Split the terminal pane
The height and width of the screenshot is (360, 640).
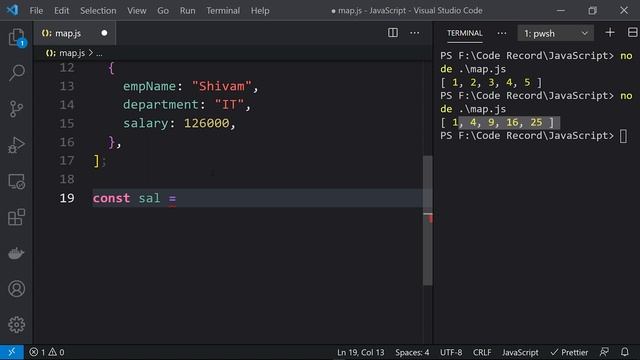[632, 33]
